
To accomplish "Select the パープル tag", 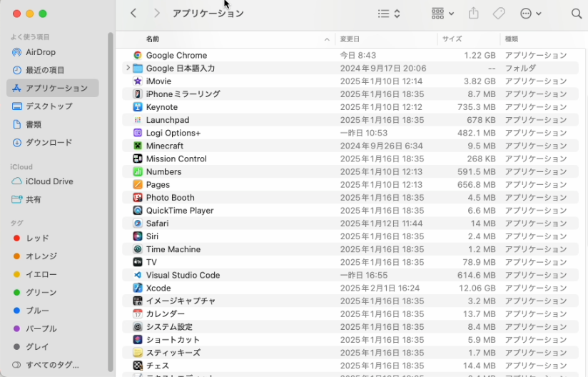I will click(53, 328).
